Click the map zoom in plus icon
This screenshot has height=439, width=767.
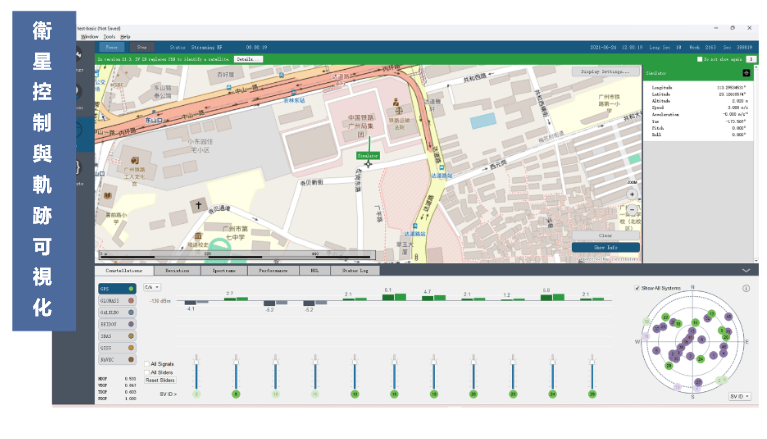click(x=632, y=194)
